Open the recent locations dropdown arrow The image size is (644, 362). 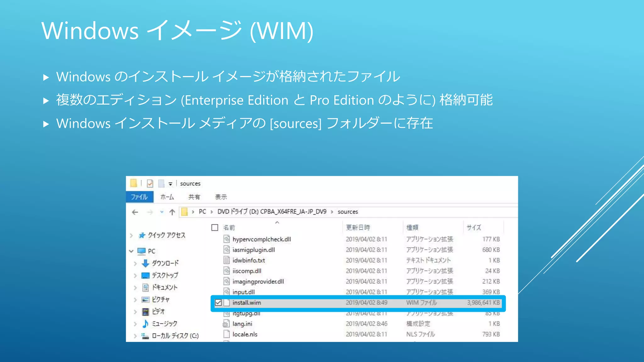(162, 212)
